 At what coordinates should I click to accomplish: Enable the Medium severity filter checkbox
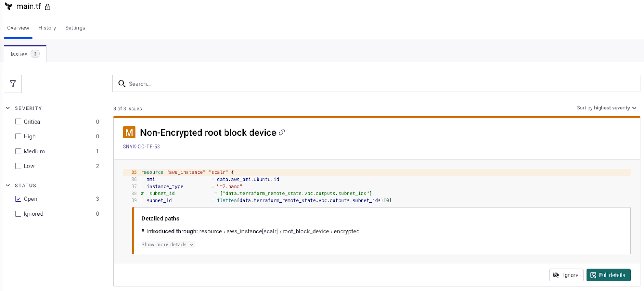[x=18, y=151]
